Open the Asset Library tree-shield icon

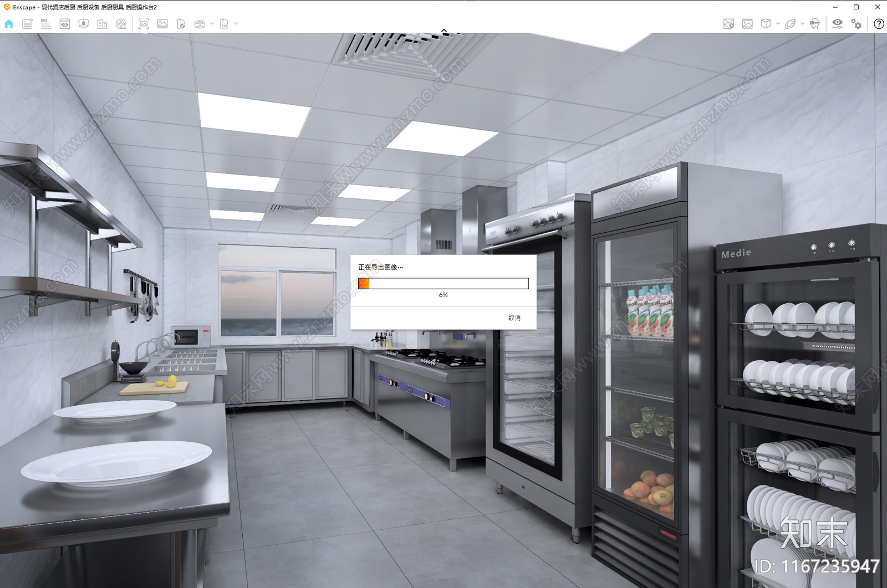(84, 24)
